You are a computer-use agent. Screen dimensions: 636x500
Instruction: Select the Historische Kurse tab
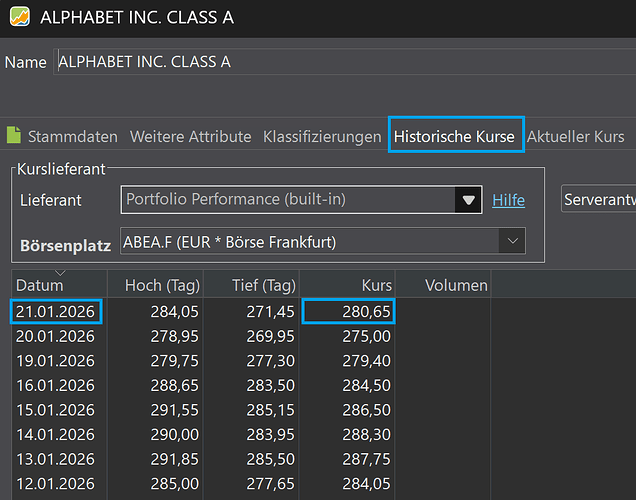point(454,137)
